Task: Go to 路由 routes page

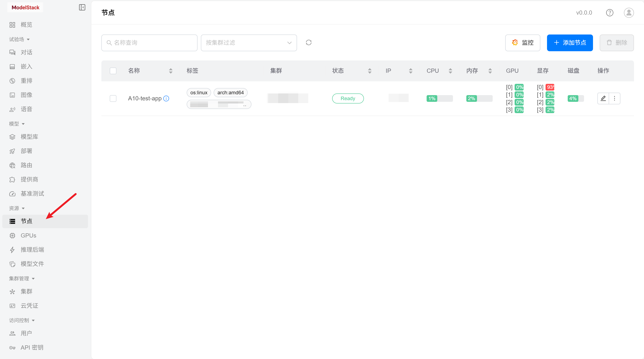Action: (x=45, y=165)
